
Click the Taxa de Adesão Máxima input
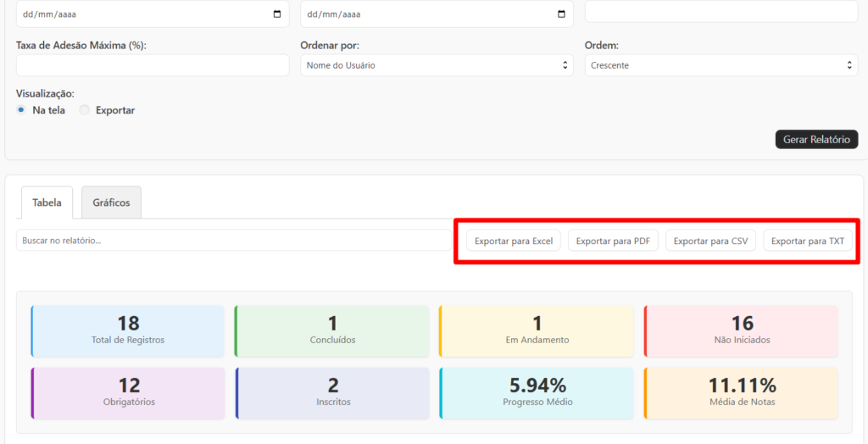[x=153, y=65]
